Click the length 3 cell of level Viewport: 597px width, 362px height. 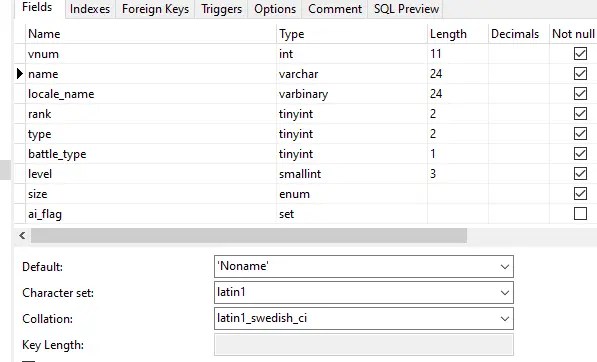coord(458,174)
